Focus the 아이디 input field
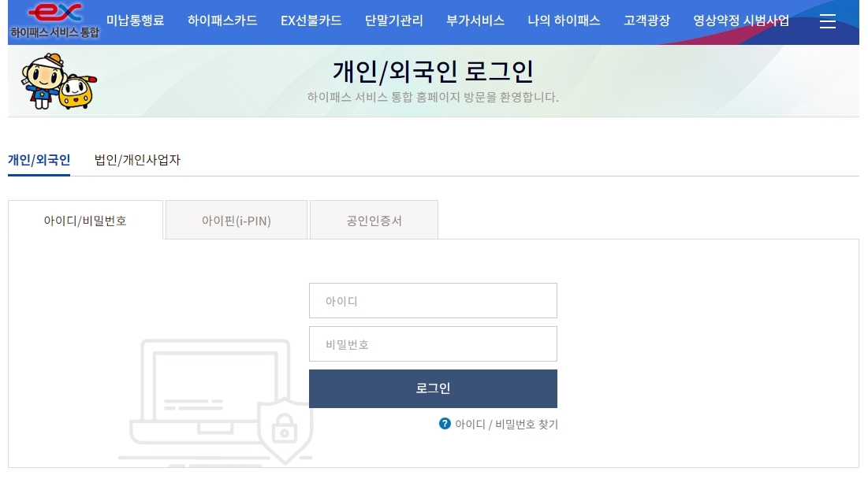Viewport: 868px width, 479px height. tap(433, 301)
